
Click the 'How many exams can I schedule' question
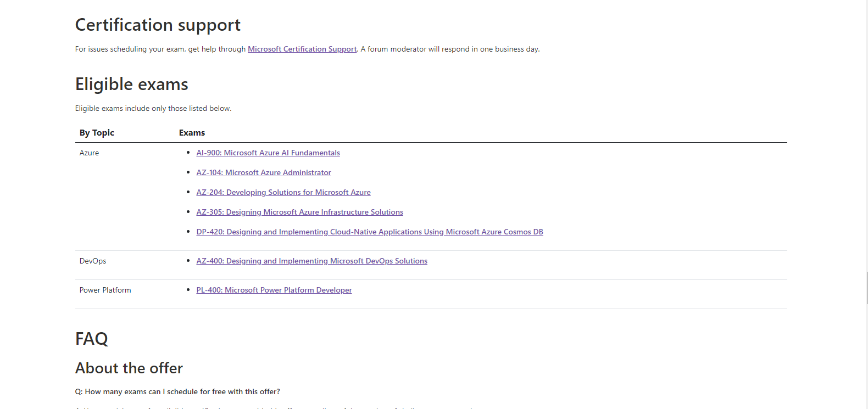click(x=177, y=391)
